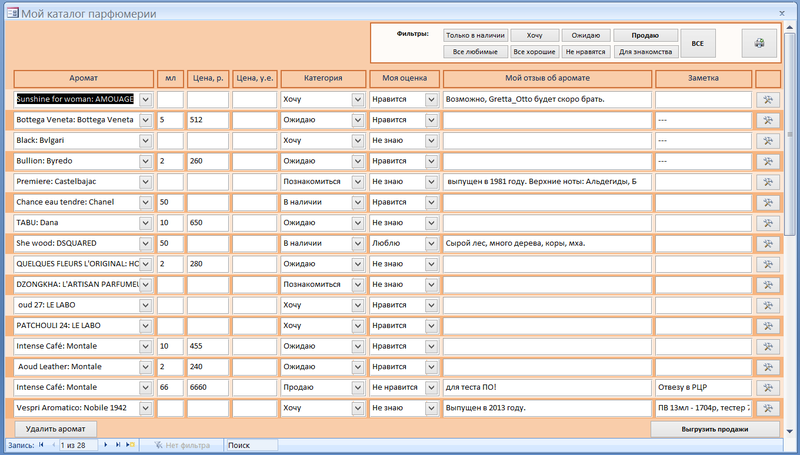
Task: Click the Моя оценка column header
Action: tap(404, 79)
